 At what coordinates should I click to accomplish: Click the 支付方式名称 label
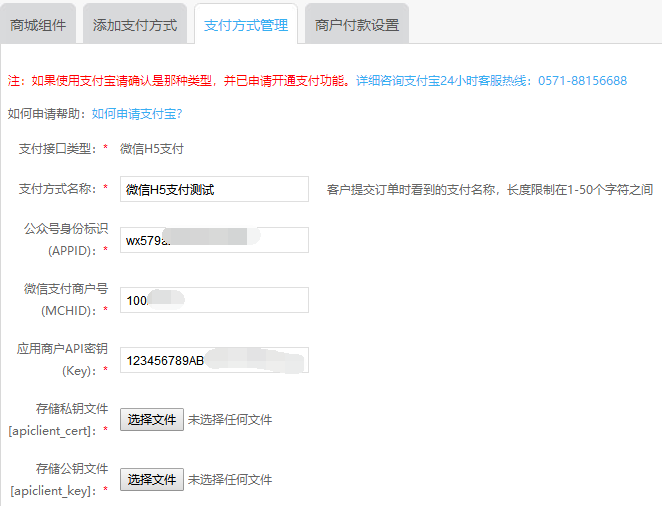pos(57,189)
